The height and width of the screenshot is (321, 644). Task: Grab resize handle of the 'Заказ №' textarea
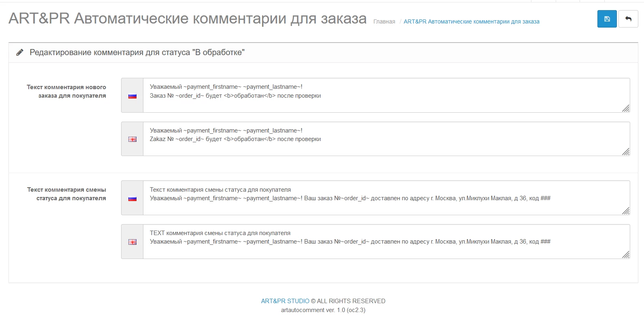tap(626, 108)
